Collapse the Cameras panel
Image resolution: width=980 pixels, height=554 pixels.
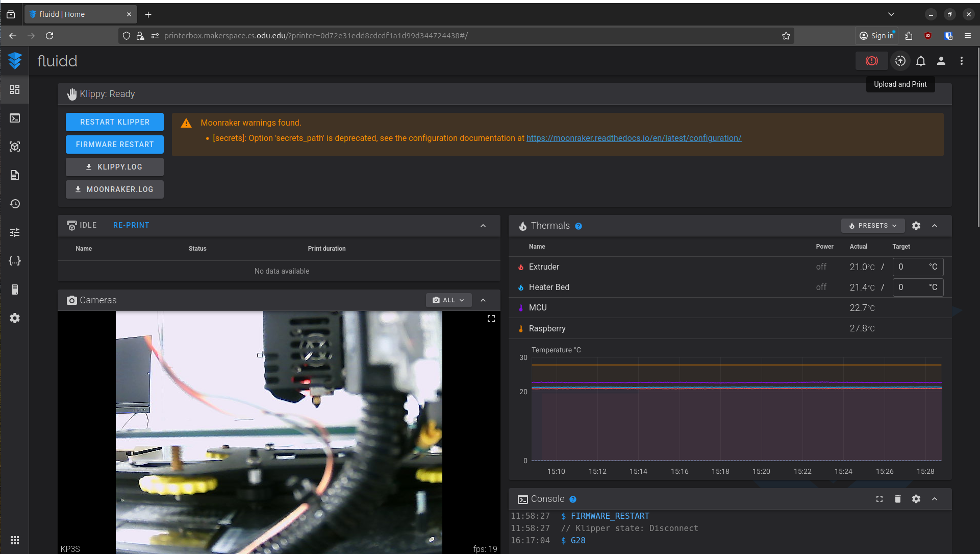tap(483, 300)
